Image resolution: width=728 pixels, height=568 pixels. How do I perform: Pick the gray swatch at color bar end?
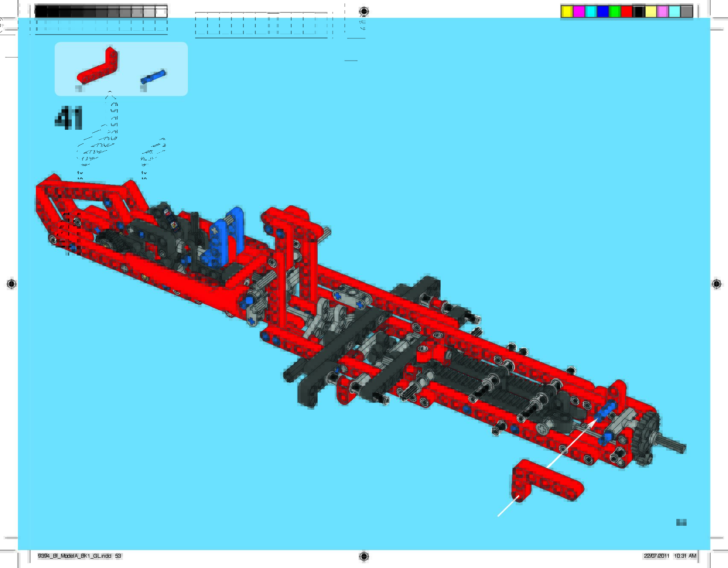686,12
